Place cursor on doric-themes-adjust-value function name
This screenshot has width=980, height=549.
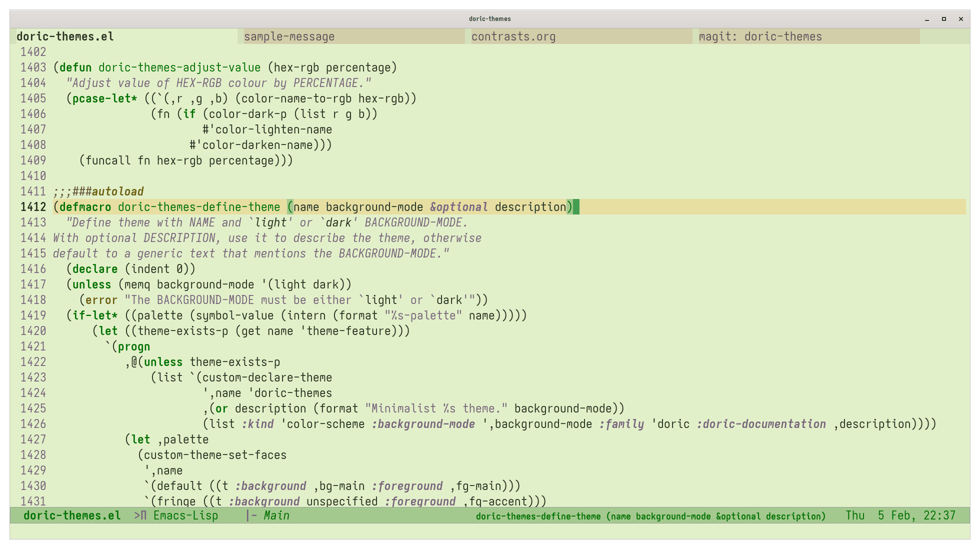pyautogui.click(x=179, y=67)
